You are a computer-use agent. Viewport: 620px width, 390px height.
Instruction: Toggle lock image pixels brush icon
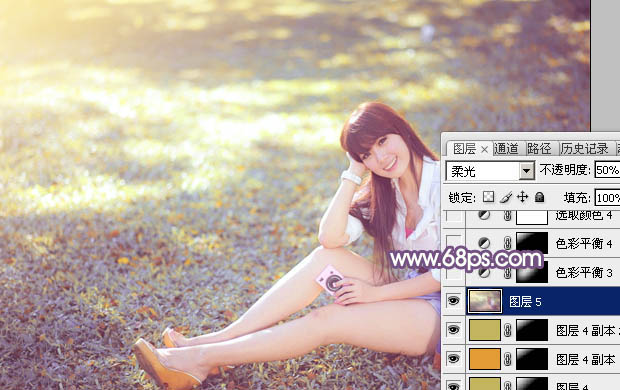tap(506, 197)
